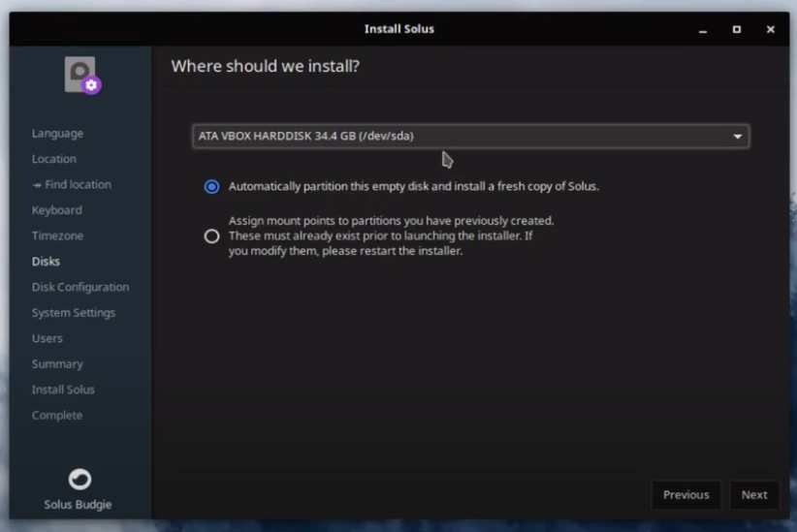Screen dimensions: 797x532
Task: Click the Solus Budgie logo icon
Action: (80, 479)
